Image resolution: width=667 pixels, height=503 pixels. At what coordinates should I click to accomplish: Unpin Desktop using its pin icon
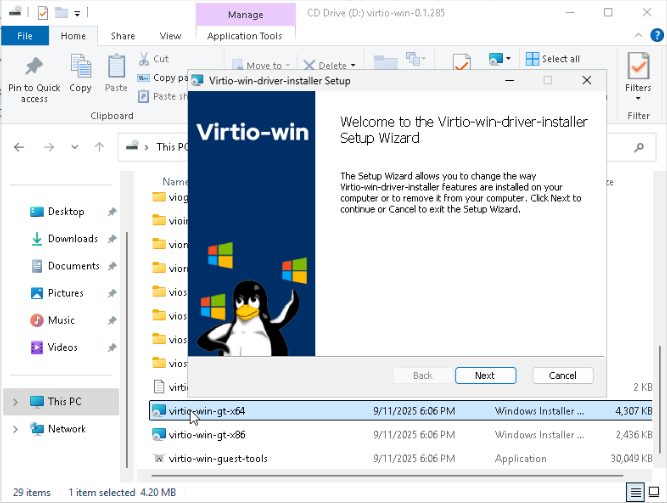[x=112, y=211]
